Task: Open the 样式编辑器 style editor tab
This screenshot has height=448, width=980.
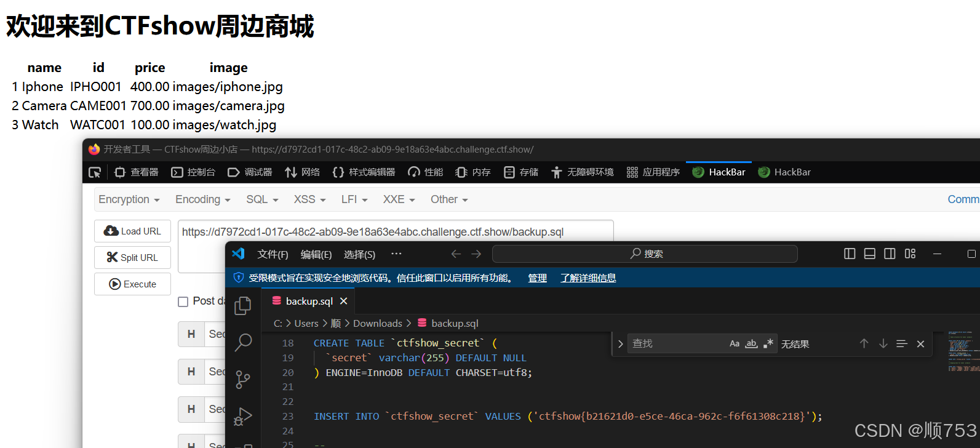Action: coord(364,172)
